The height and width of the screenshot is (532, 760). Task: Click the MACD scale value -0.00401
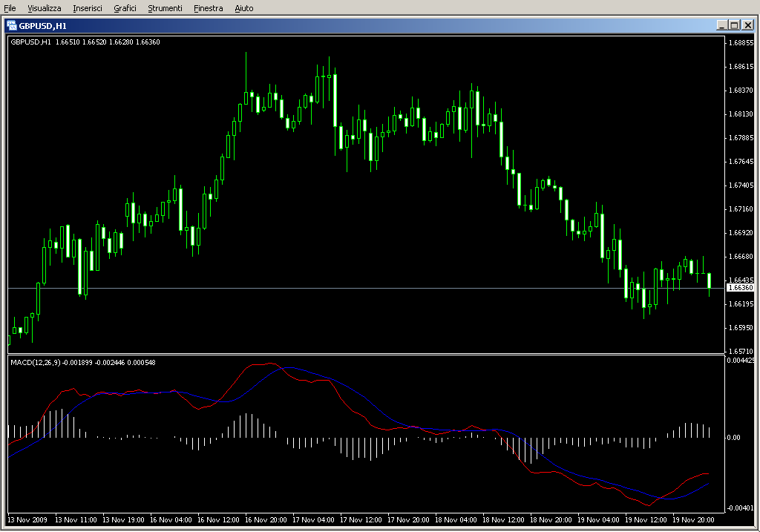(740, 508)
